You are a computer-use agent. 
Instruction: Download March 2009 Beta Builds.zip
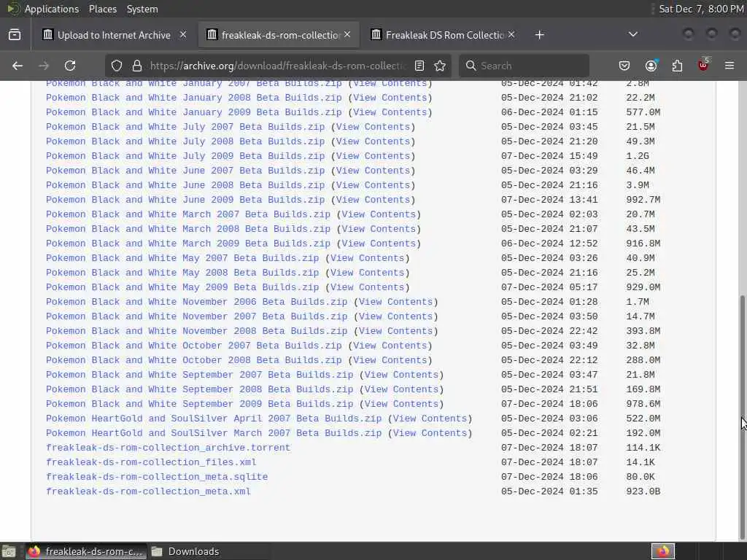[188, 244]
